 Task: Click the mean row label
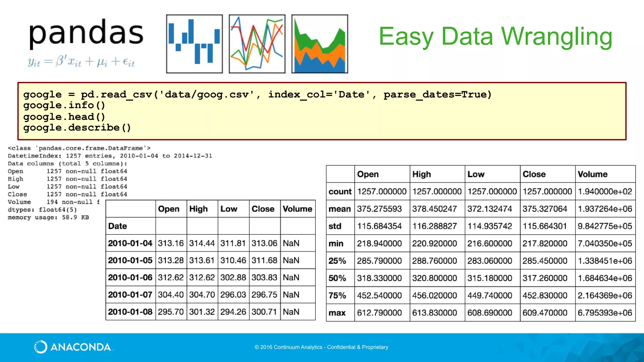[340, 209]
